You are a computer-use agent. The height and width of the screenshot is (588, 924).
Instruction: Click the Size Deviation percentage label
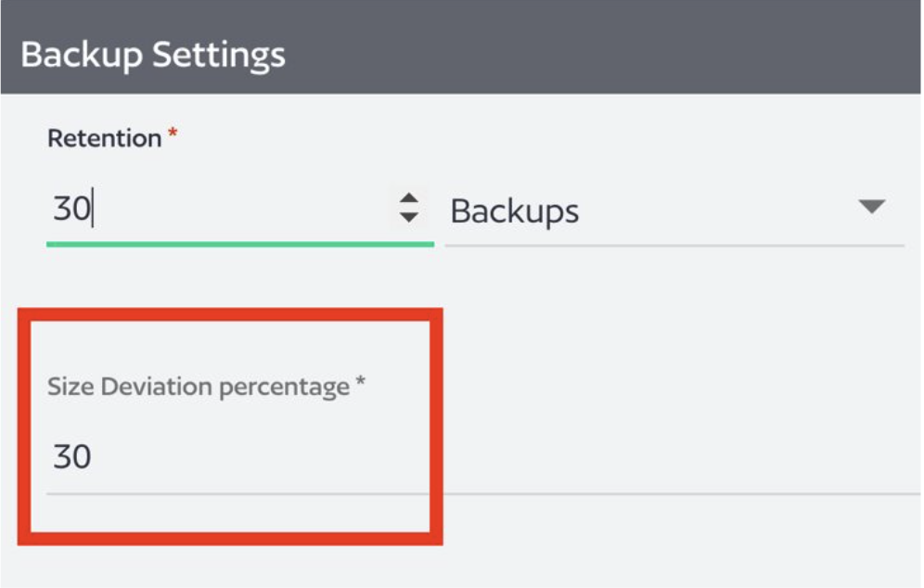tap(198, 387)
